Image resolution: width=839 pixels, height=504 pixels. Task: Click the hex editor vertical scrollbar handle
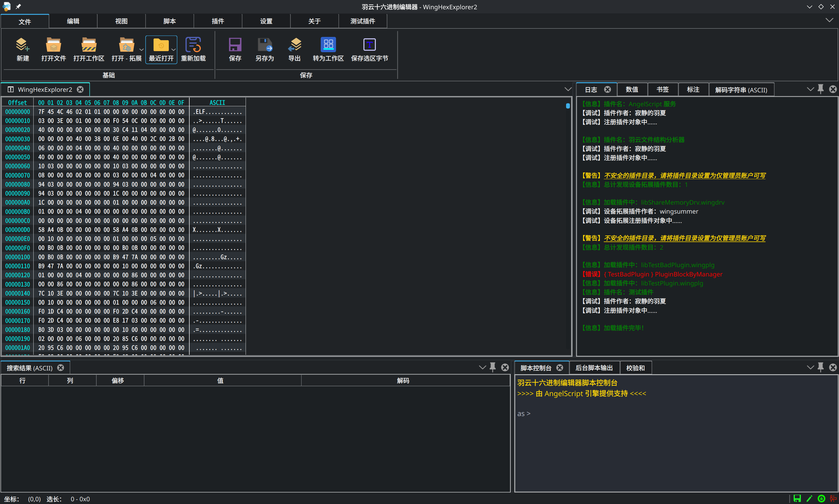click(568, 106)
